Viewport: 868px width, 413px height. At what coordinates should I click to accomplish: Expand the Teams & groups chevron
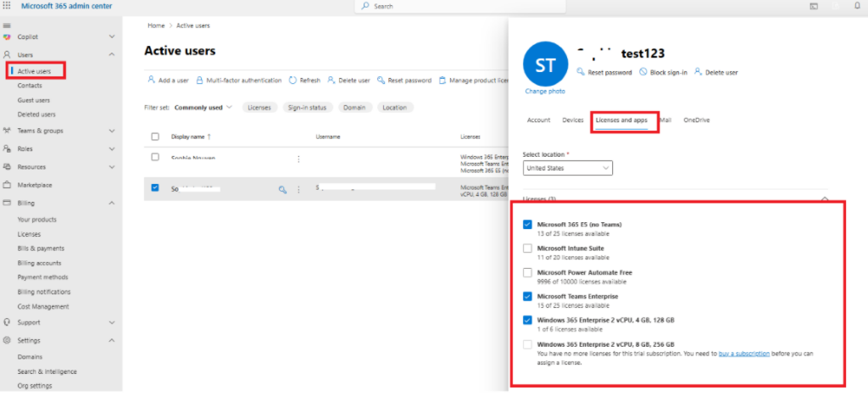(x=112, y=131)
